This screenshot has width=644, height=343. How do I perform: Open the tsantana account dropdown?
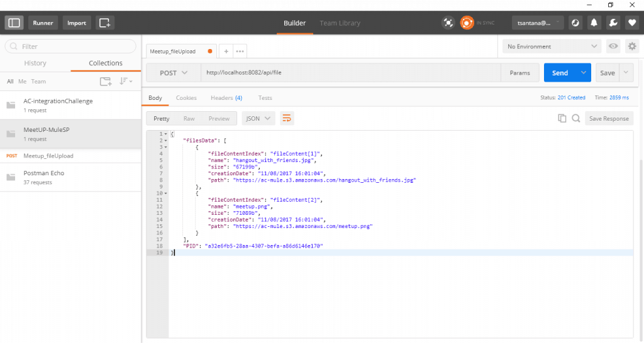point(537,23)
